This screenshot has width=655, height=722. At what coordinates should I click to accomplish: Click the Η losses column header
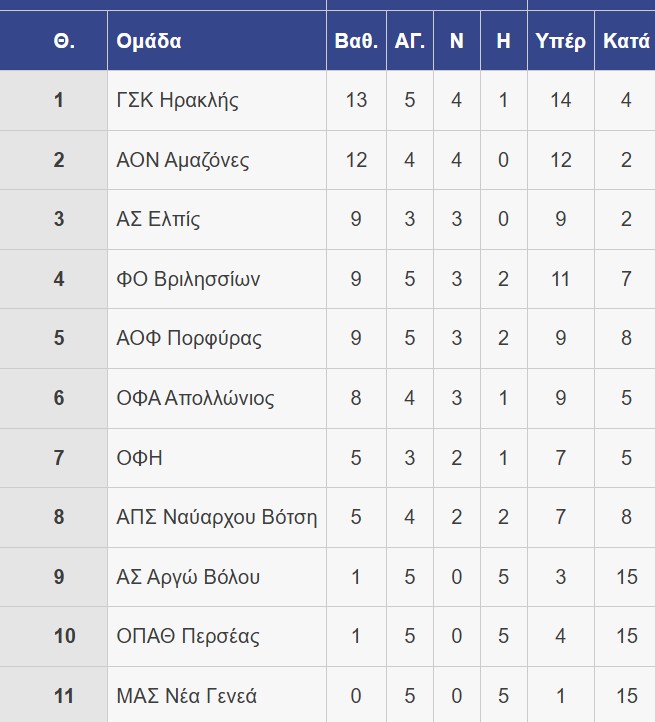point(503,41)
